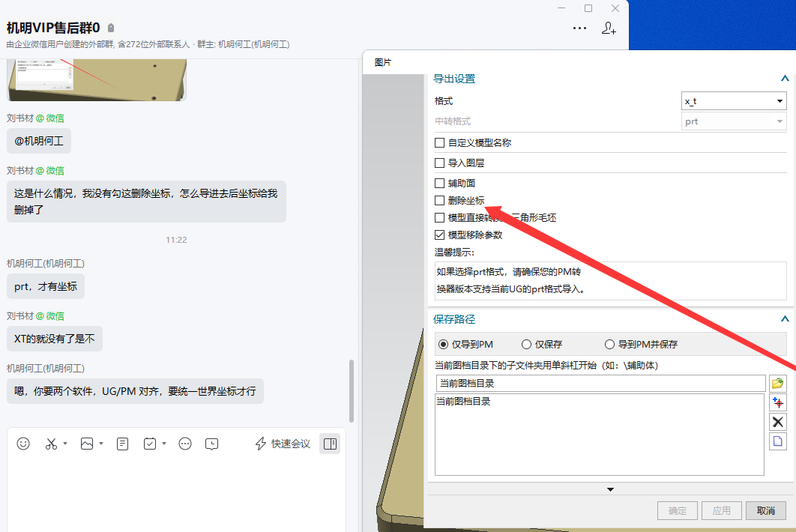Open the emoji picker in chat toolbar
This screenshot has width=796, height=532.
[x=23, y=444]
